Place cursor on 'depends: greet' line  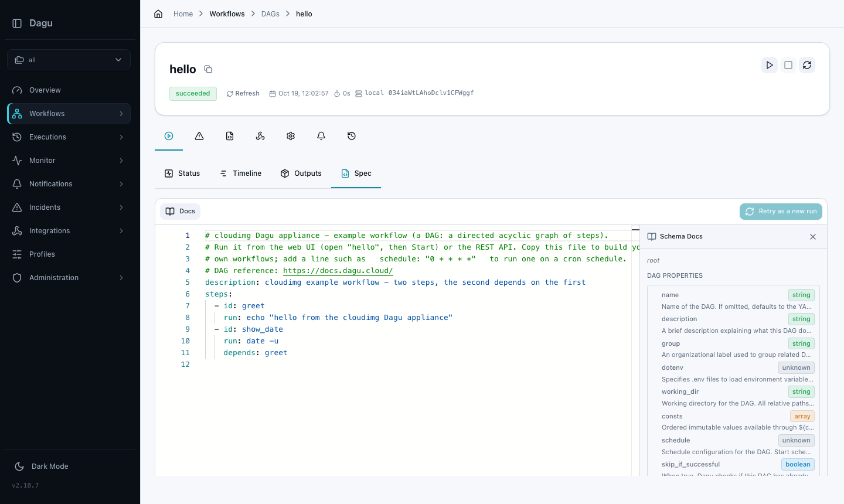coord(256,353)
